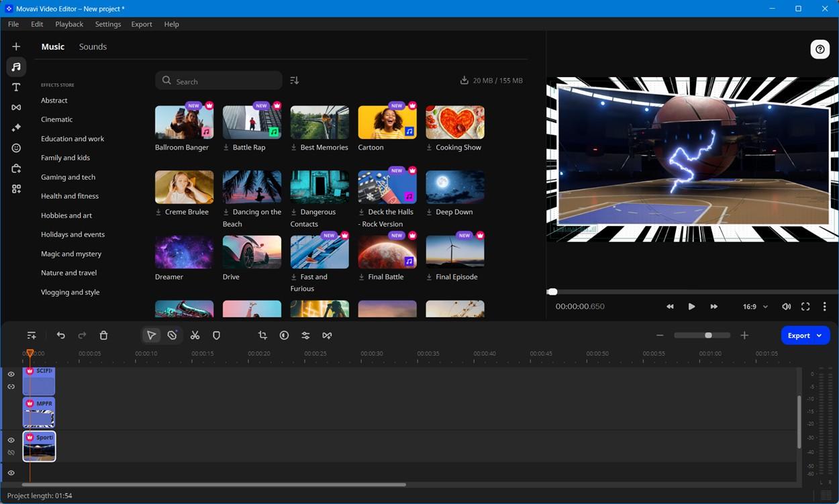Select the Cinematic category
This screenshot has height=504, width=839.
coord(57,119)
